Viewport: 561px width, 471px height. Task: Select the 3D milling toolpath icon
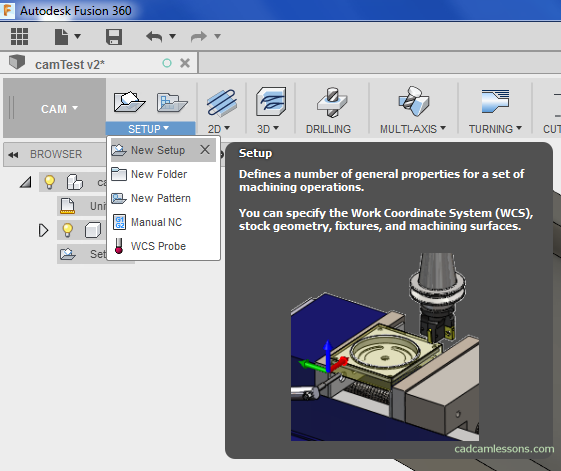[x=271, y=102]
